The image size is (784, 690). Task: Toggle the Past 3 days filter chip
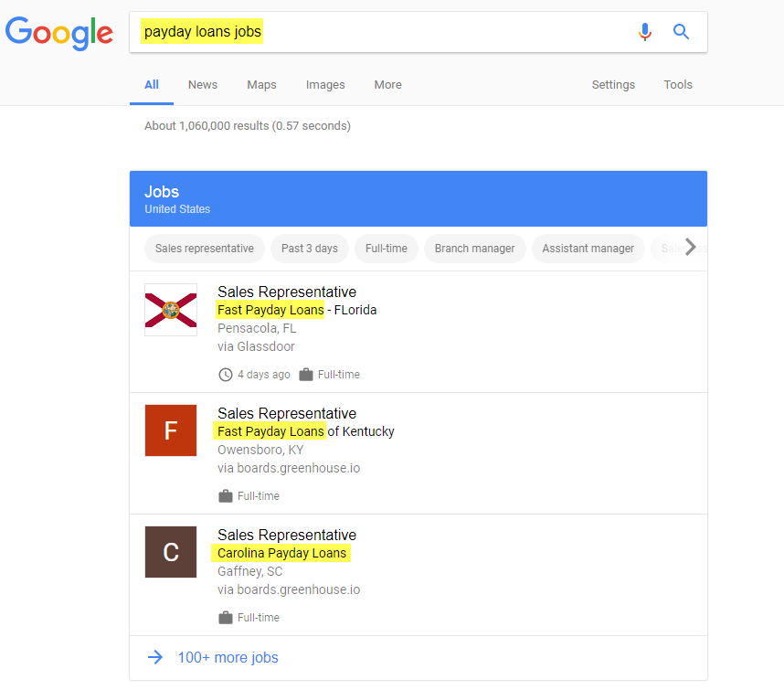click(x=310, y=249)
